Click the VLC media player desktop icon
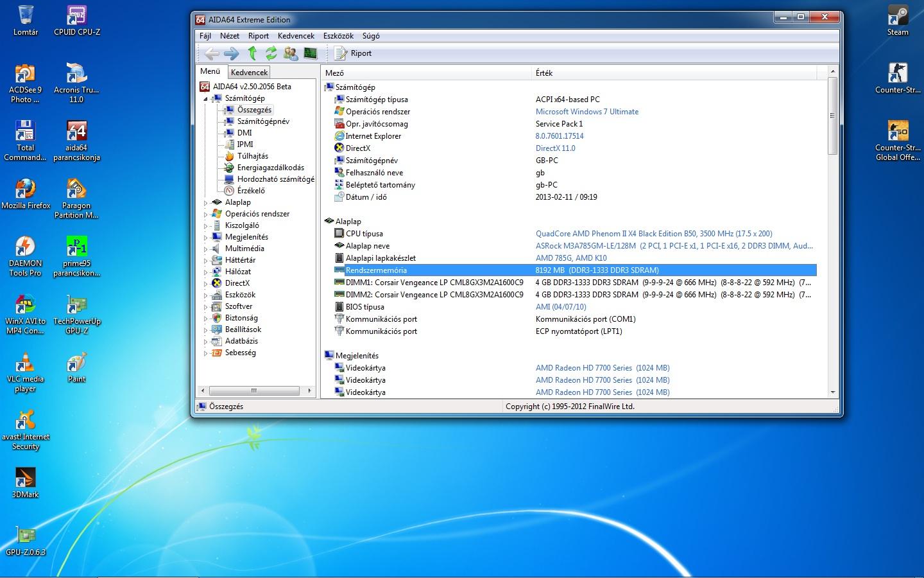Viewport: 924px width, 578px height. point(25,372)
